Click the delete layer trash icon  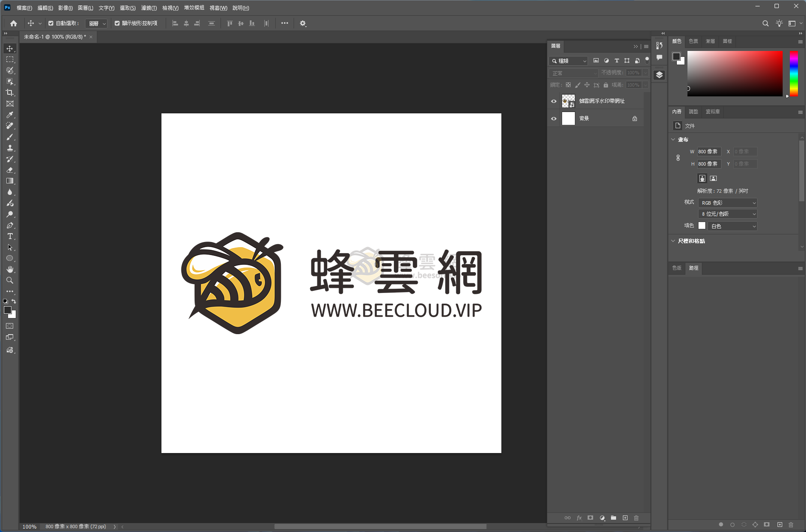(636, 518)
